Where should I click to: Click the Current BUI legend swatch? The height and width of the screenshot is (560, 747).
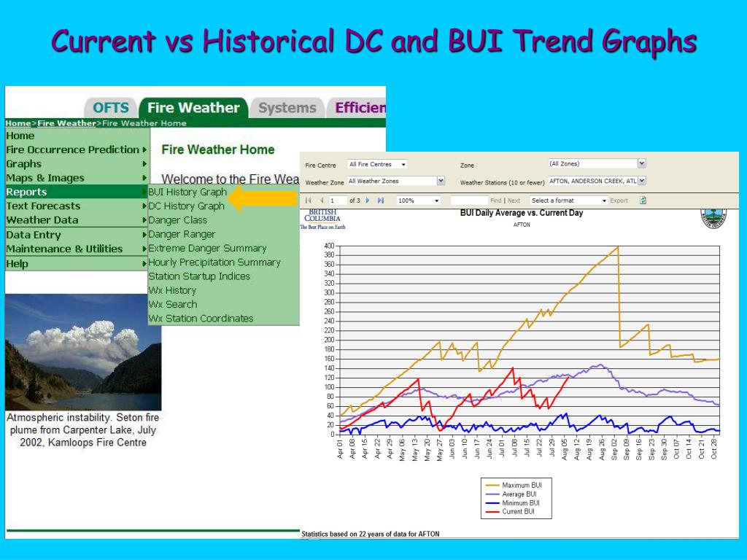coord(492,512)
